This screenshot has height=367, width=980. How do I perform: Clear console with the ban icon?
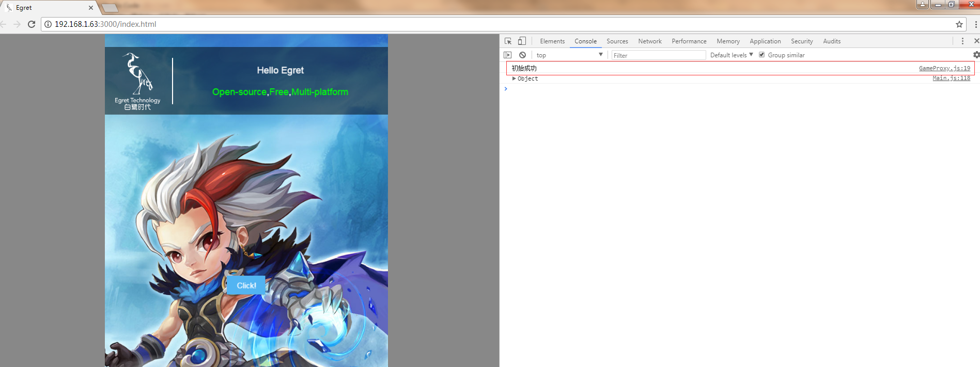[522, 55]
